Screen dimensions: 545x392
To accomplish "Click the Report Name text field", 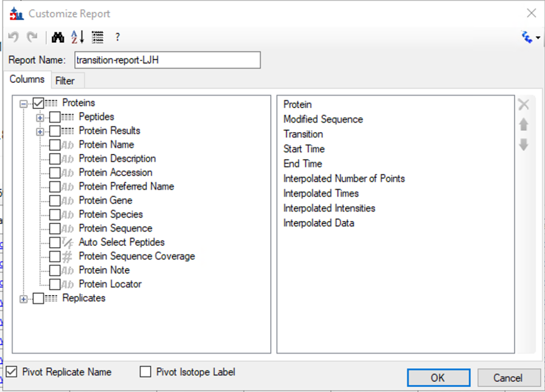I will (x=167, y=60).
